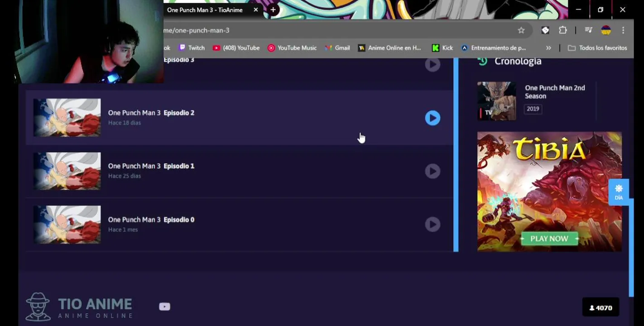This screenshot has width=644, height=326.
Task: Toggle the DÍA day mode switch
Action: pyautogui.click(x=619, y=192)
